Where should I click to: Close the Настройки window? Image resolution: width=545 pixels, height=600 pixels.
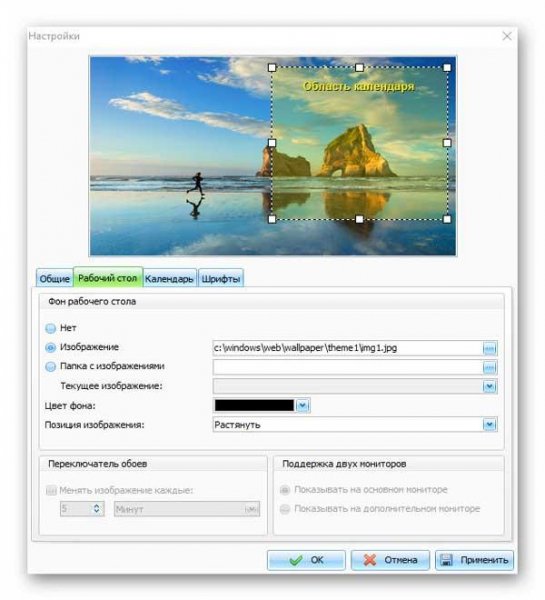(507, 36)
